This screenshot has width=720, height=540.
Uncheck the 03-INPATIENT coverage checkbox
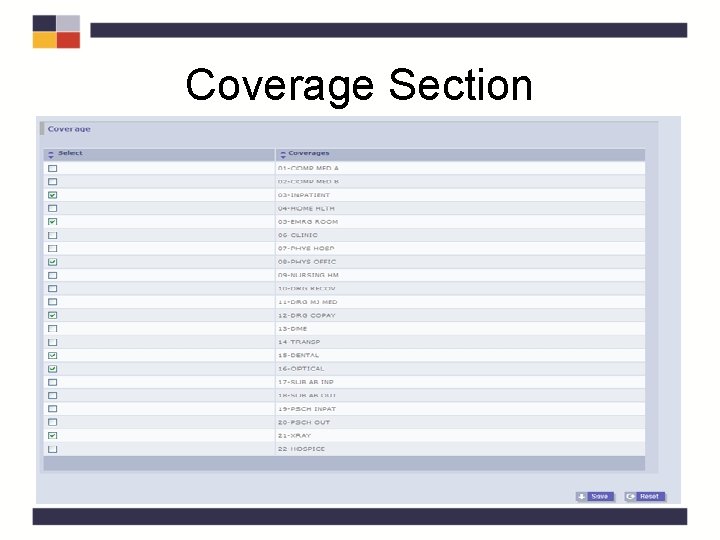[x=53, y=195]
